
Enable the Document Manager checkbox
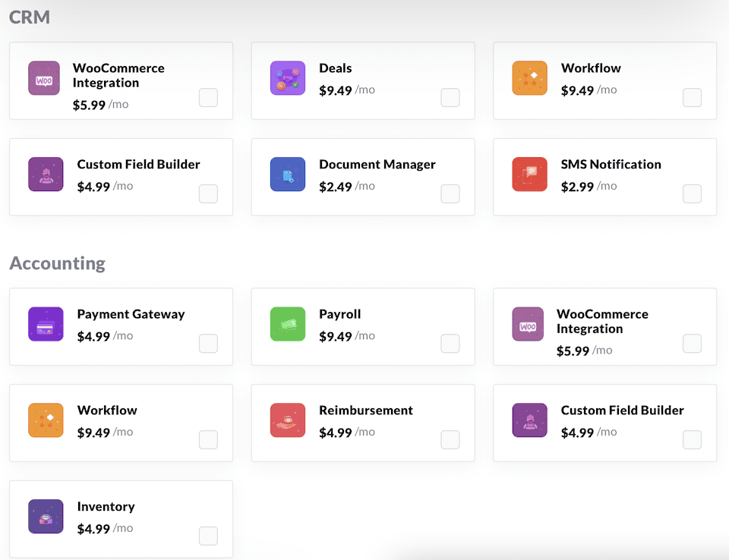[x=450, y=194]
